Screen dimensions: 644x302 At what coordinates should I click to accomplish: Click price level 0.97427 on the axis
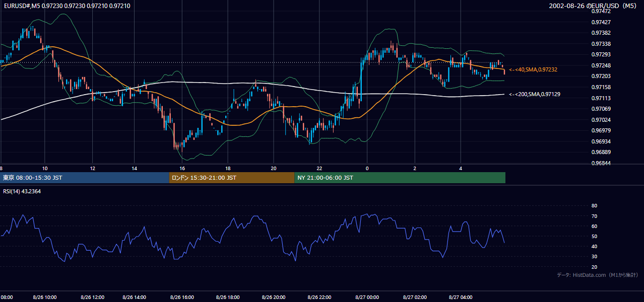tap(601, 22)
